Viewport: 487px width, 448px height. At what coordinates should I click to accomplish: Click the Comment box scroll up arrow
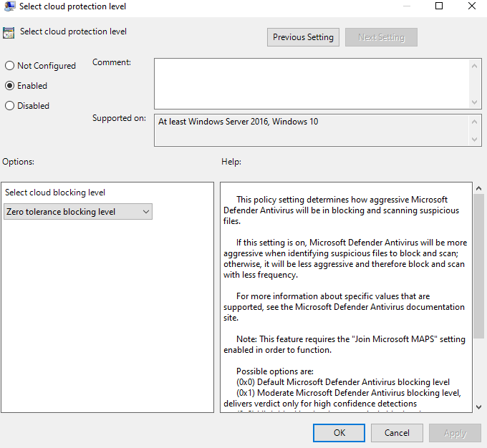[x=474, y=66]
